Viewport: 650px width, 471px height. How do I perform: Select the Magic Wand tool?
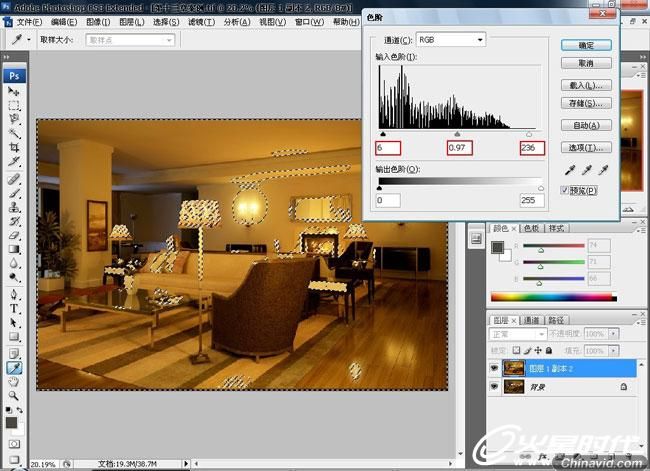tap(14, 133)
